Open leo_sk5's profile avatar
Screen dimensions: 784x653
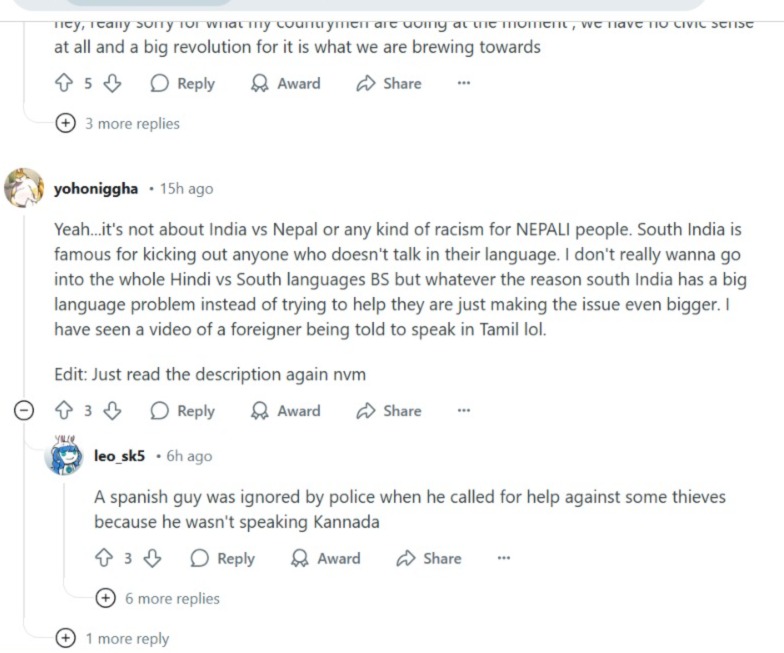65,456
